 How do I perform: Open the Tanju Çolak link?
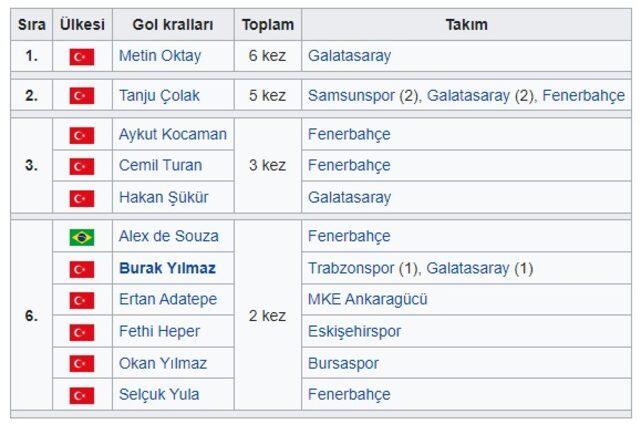[159, 96]
